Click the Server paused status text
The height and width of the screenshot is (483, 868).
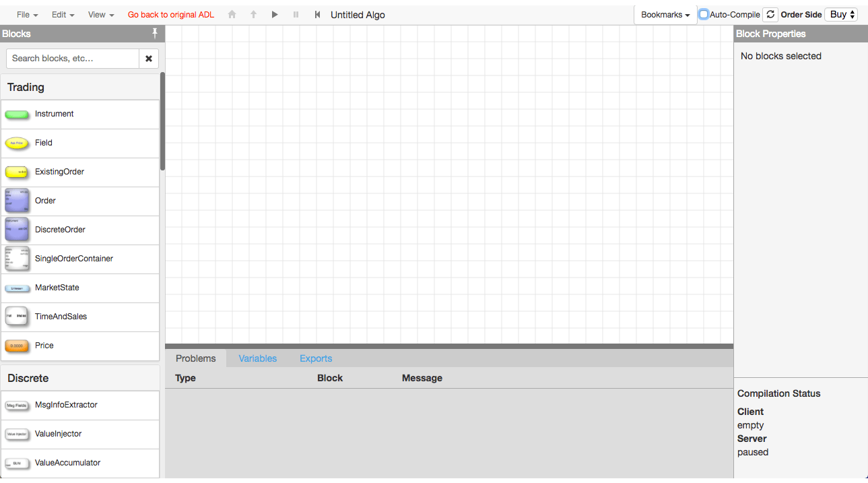click(753, 452)
